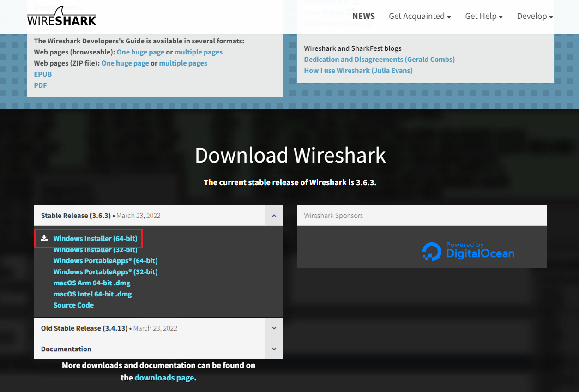Image resolution: width=579 pixels, height=392 pixels.
Task: Follow the downloads page link
Action: pos(164,378)
